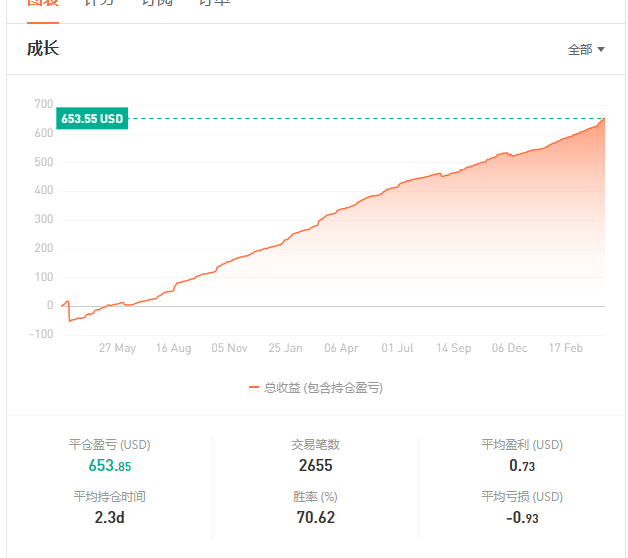Click the orange dash legend marker

coord(254,387)
